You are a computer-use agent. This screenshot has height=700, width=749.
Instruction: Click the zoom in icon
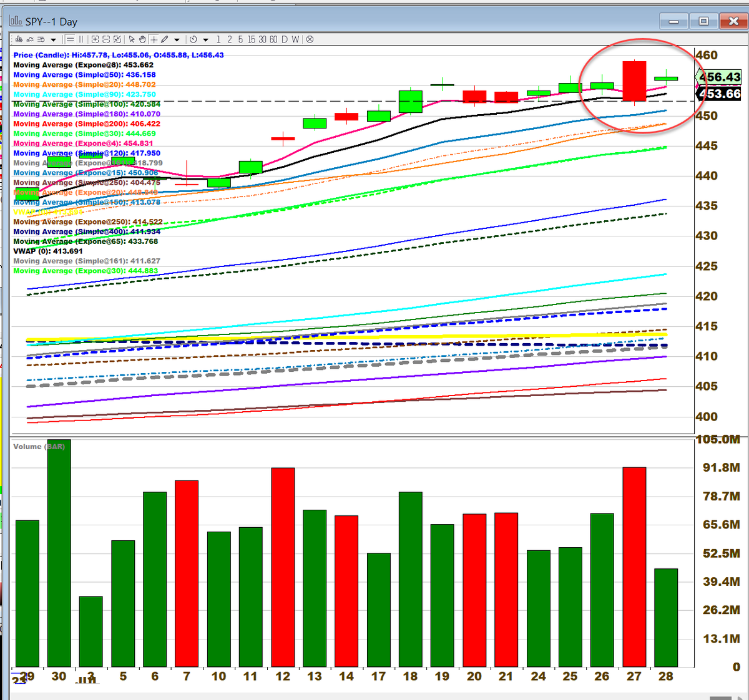(95, 39)
